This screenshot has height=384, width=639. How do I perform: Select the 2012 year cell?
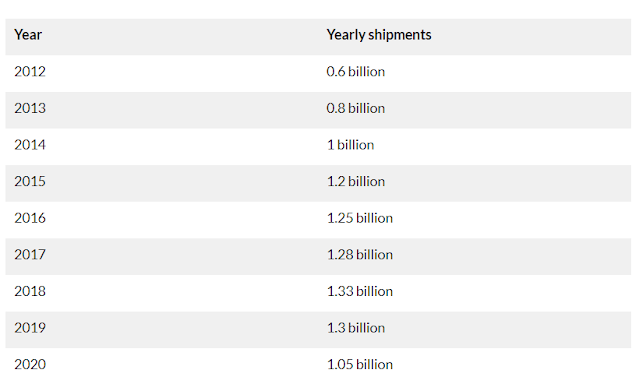(x=30, y=72)
